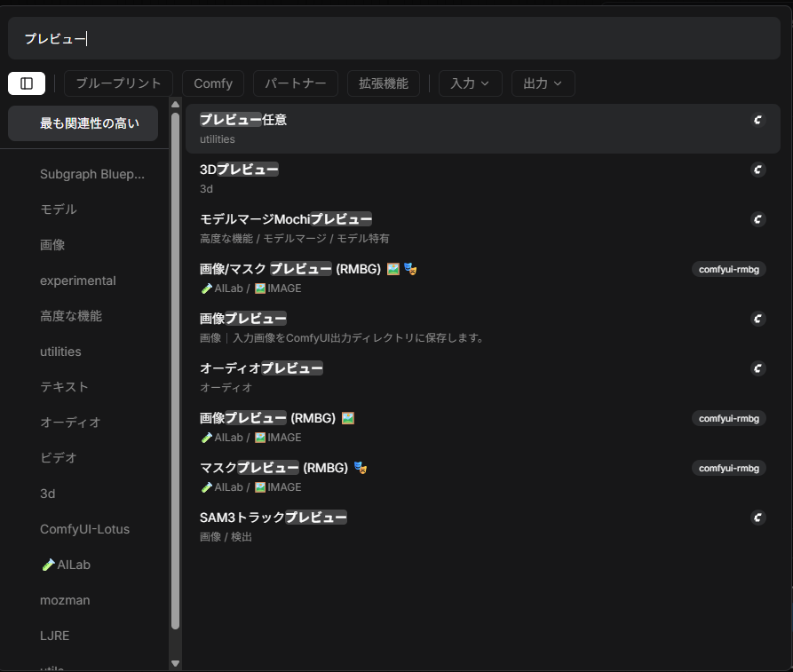The image size is (793, 672).
Task: Click the Comfy icon on 画像プレビュー utilities row
Action: (x=757, y=319)
